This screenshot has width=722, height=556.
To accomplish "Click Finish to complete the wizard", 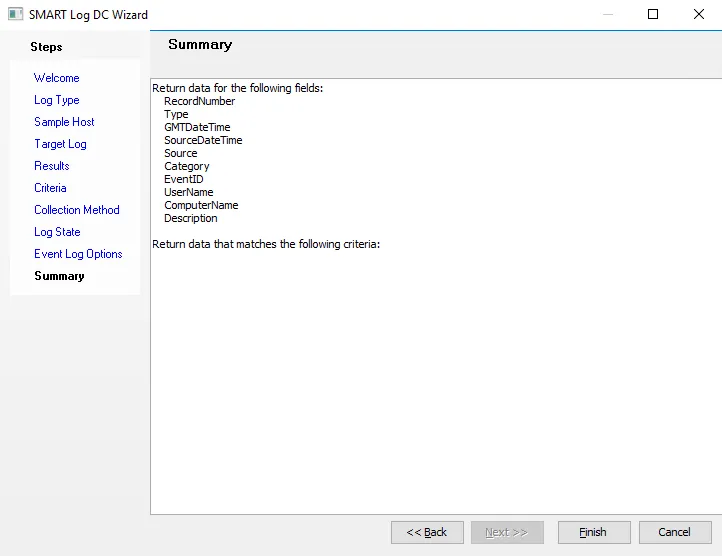I will point(594,532).
